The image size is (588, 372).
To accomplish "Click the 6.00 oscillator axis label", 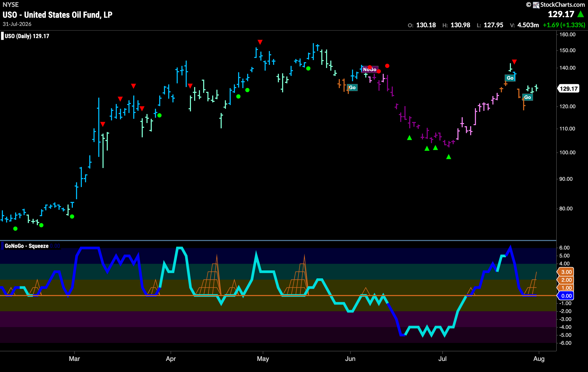I will click(564, 248).
